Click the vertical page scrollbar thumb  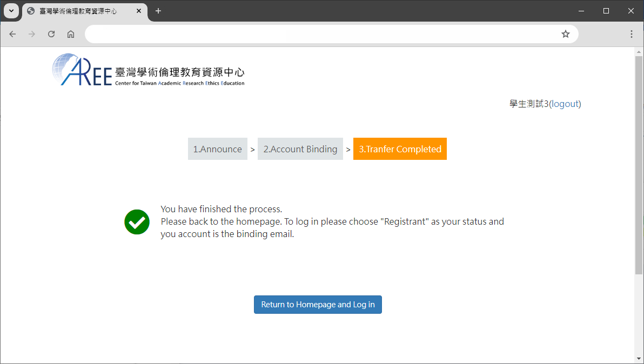(639, 164)
